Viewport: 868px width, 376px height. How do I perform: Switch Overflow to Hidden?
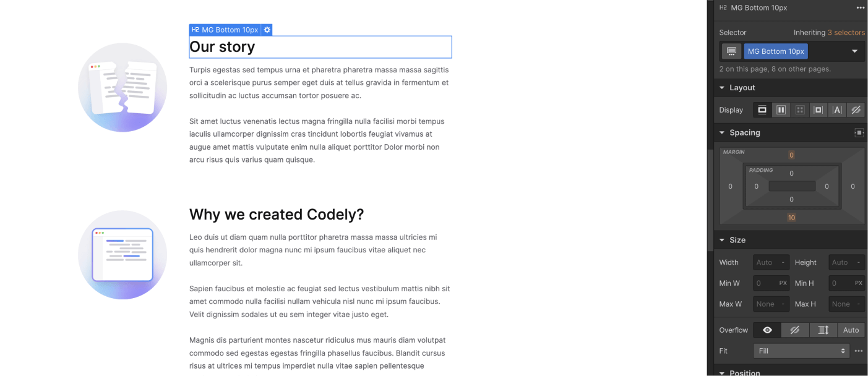coord(795,330)
